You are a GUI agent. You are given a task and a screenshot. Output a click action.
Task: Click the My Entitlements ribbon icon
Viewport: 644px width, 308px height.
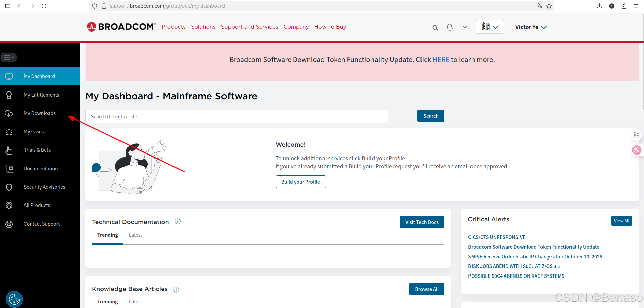pos(9,95)
